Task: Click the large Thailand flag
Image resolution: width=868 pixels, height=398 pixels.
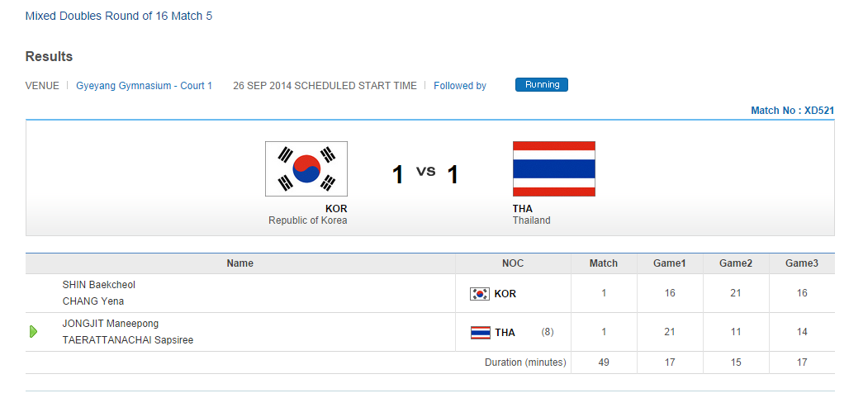Action: [x=553, y=169]
